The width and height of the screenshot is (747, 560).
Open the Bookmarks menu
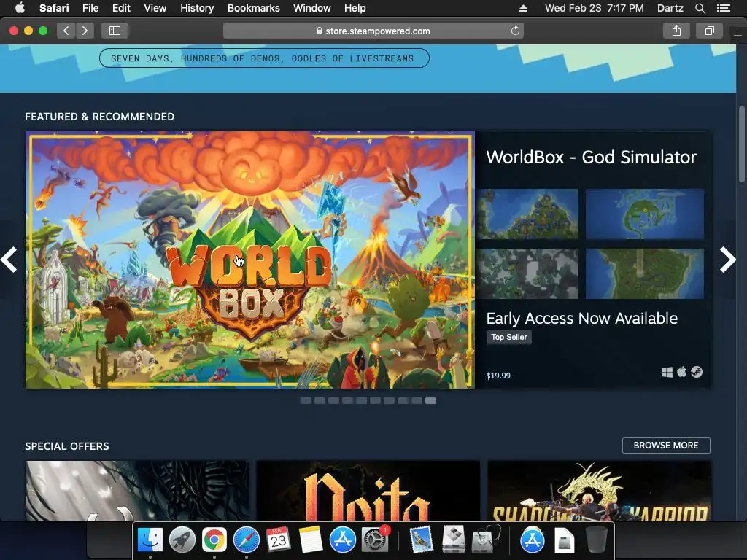point(253,8)
